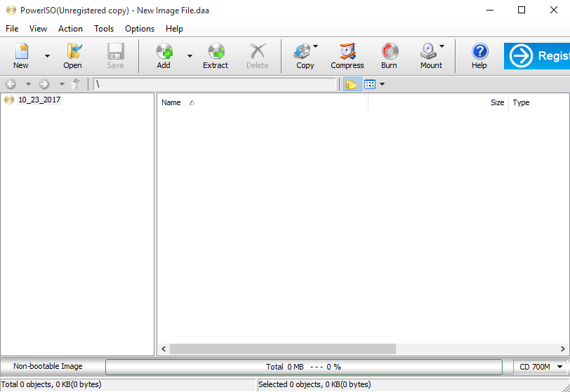Click the disc icon beside 10_23_2017
This screenshot has height=392, width=570.
pyautogui.click(x=9, y=100)
